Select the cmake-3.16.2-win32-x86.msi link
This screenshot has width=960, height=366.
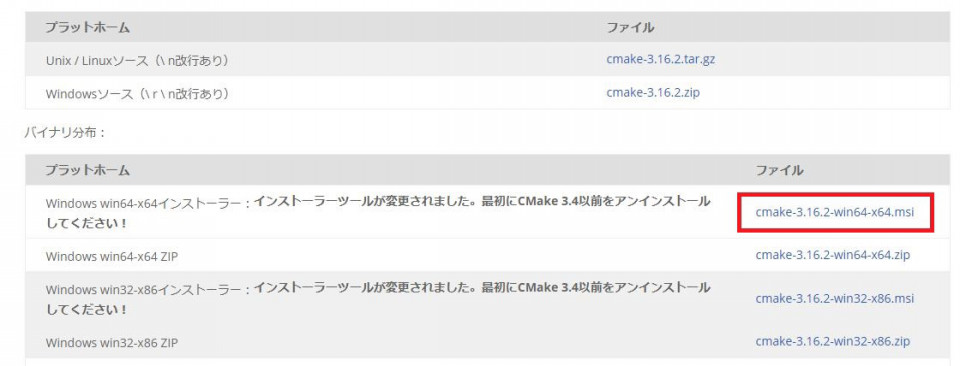click(x=834, y=299)
